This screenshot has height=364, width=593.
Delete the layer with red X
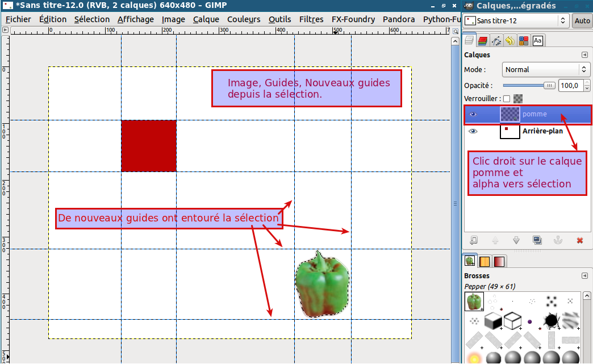(x=580, y=240)
